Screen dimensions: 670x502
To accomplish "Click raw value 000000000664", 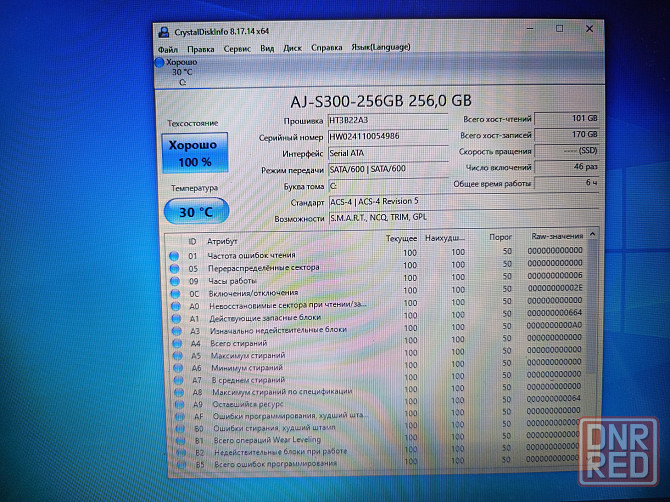I will click(x=555, y=313).
